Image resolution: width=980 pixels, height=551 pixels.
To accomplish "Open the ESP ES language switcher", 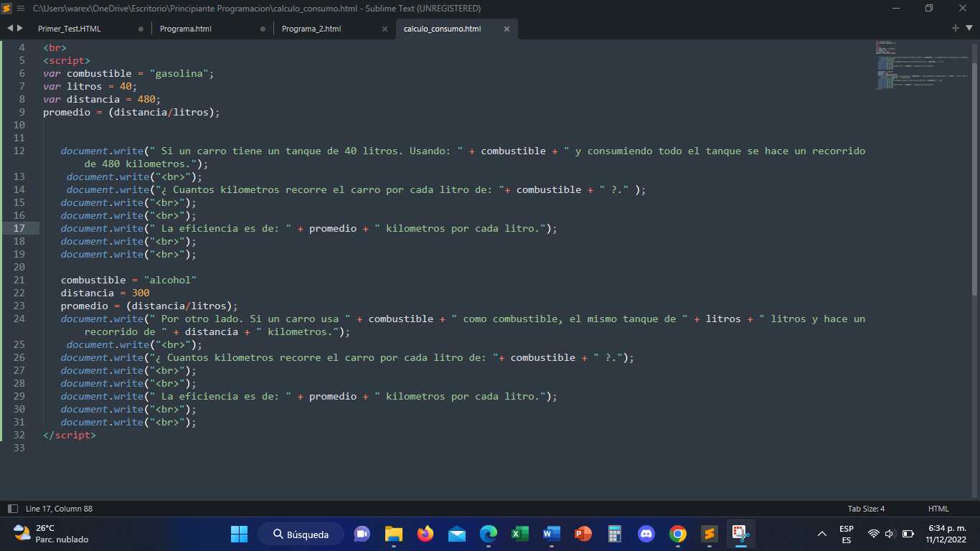I will (847, 534).
